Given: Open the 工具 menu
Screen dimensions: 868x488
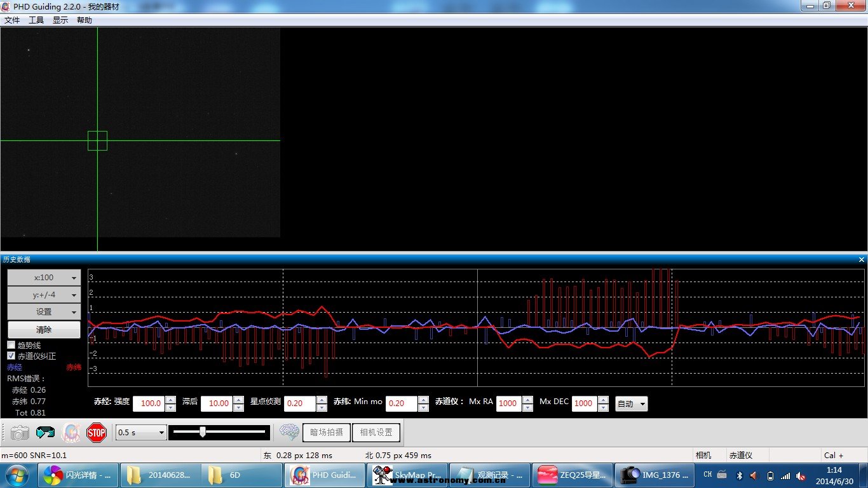Looking at the screenshot, I should click(x=36, y=20).
